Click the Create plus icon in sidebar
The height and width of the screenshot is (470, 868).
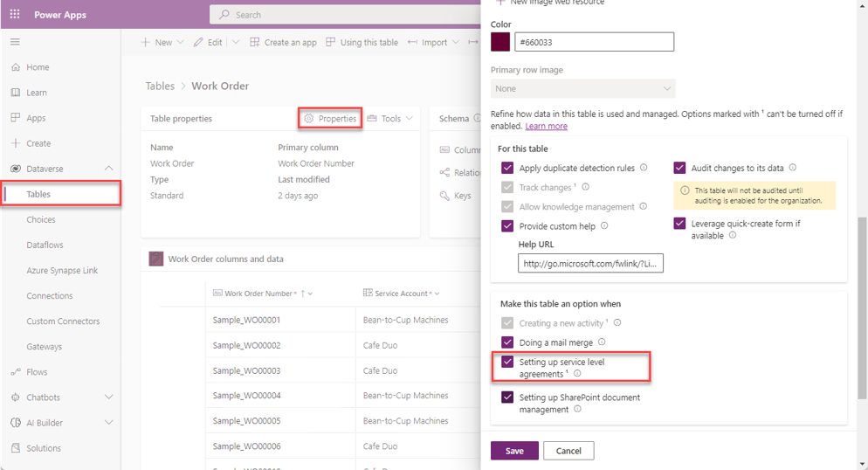pos(16,142)
